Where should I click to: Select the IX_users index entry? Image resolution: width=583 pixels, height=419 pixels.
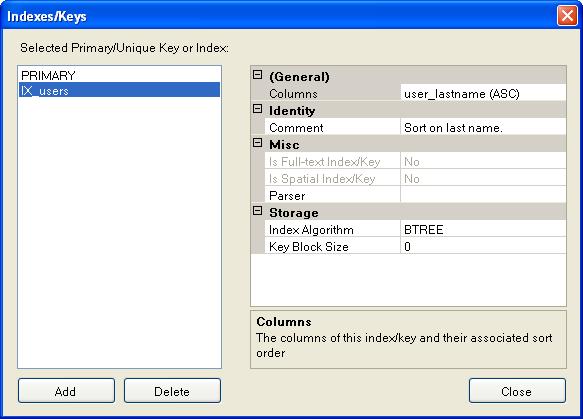pos(119,90)
